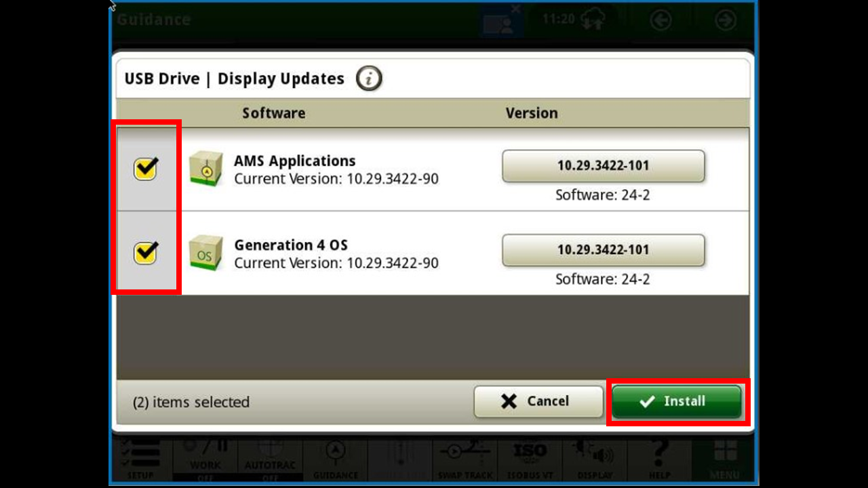Click the Guidance page title in the background
The image size is (868, 488).
tap(153, 20)
